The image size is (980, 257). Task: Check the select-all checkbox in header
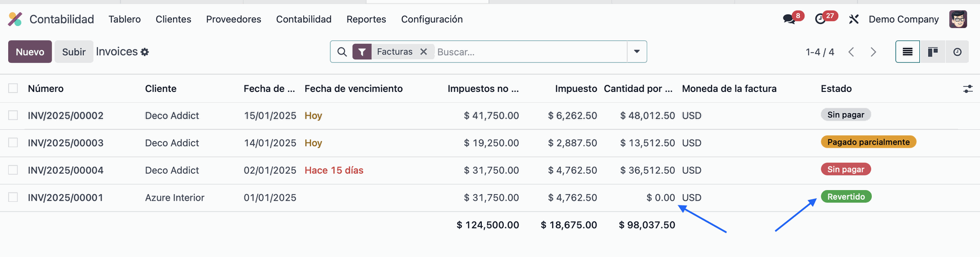coord(13,88)
